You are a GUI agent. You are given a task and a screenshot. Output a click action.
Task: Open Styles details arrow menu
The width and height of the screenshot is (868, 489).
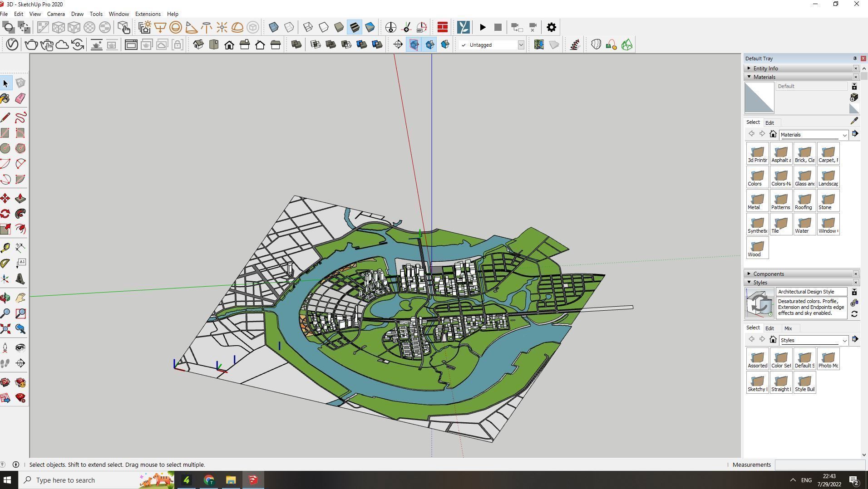tap(855, 339)
